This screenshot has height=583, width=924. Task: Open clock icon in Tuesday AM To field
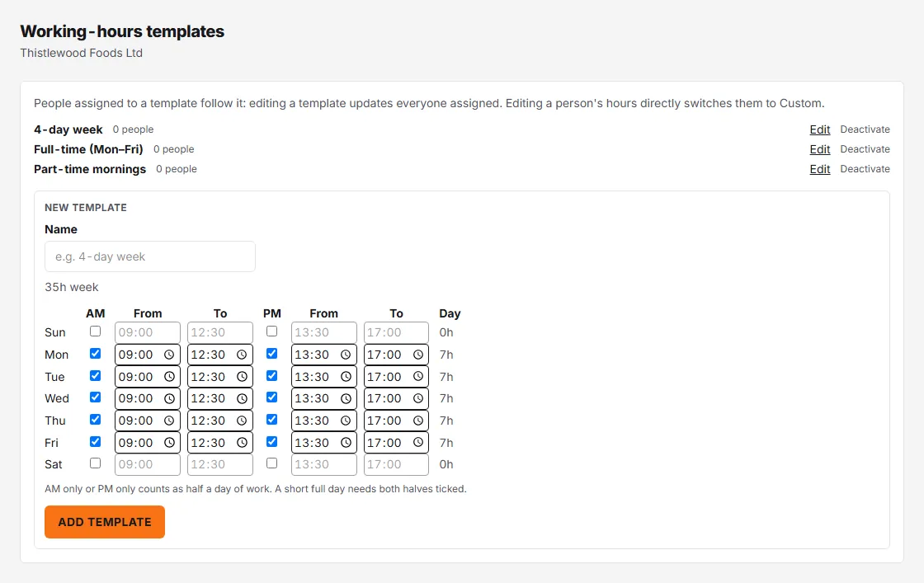(x=242, y=376)
